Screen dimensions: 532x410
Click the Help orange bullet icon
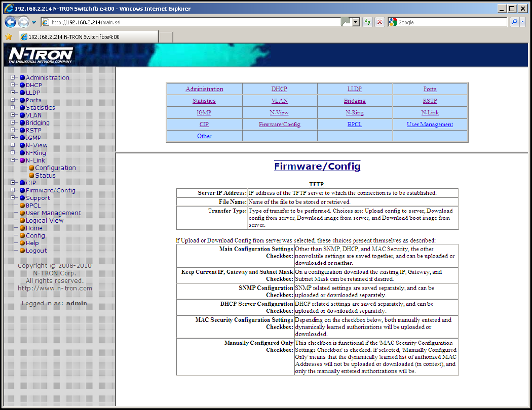click(22, 243)
